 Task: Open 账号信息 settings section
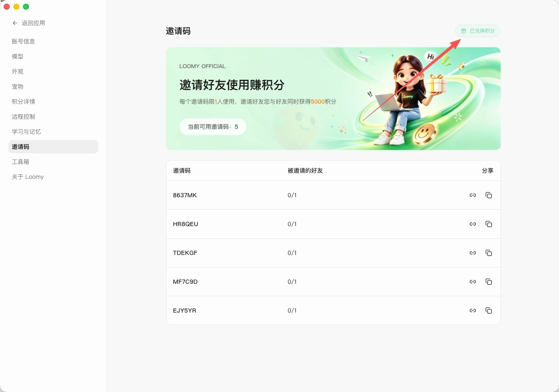(53, 41)
